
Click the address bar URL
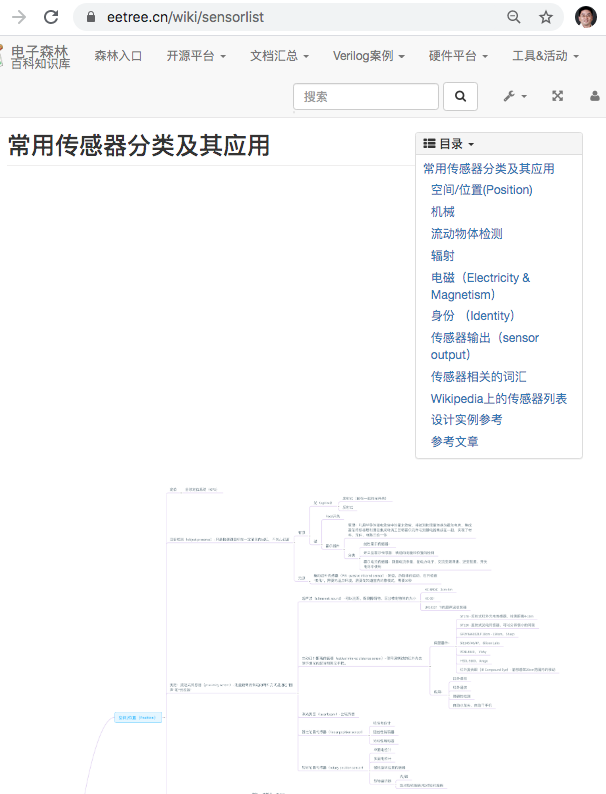click(185, 17)
